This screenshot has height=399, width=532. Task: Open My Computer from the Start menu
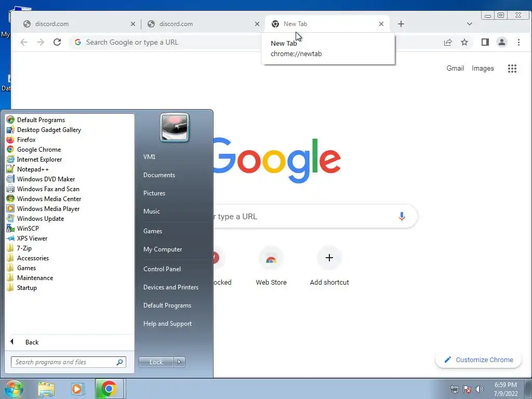175,249
